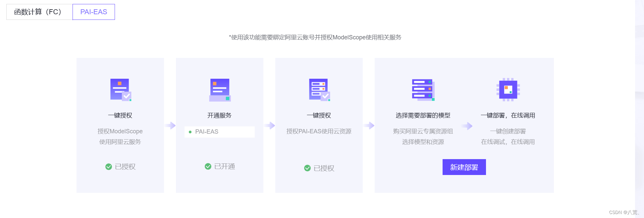Click 授权PAI-EAS使用云资源 text

319,131
